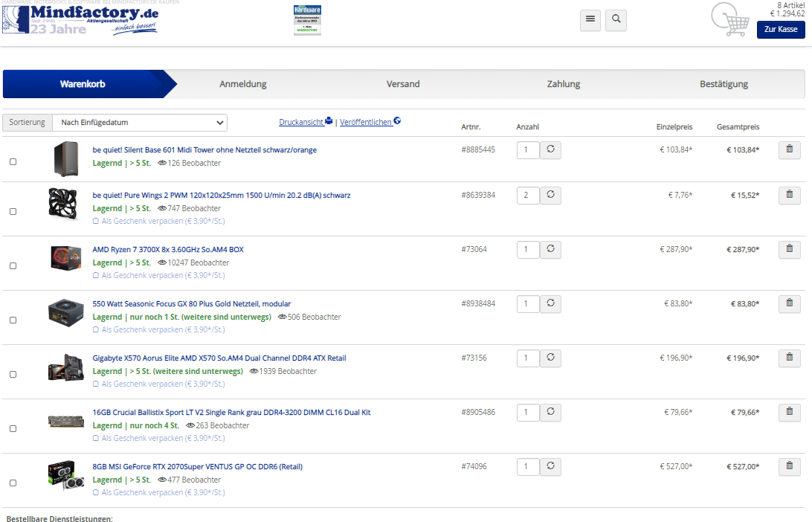Click the Veröffentlichen link

click(x=370, y=122)
